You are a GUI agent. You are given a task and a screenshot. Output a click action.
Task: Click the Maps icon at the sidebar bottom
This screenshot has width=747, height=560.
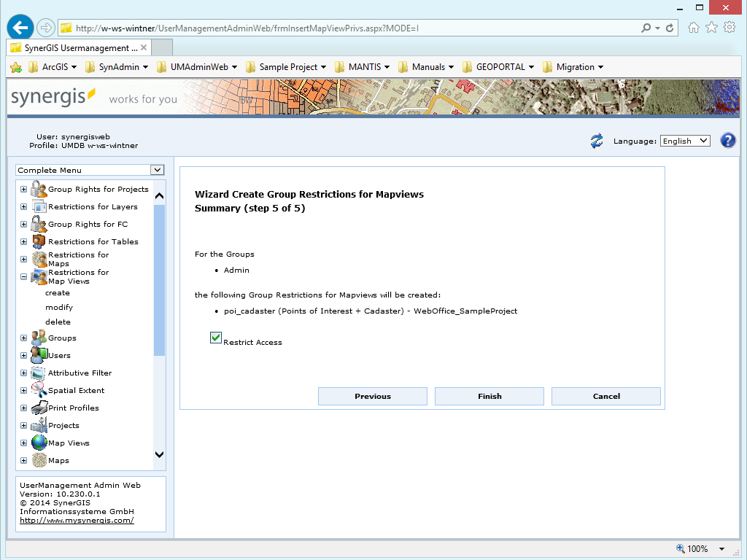tap(37, 460)
